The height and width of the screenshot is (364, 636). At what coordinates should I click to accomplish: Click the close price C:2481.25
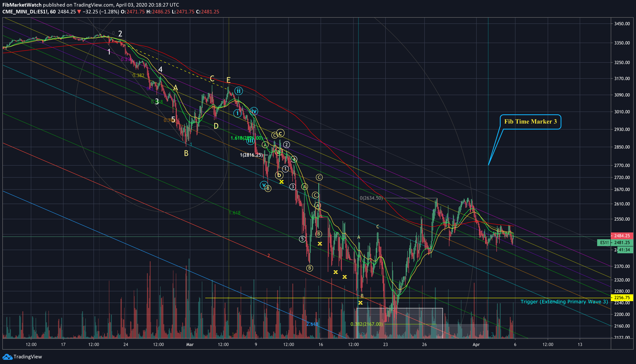click(x=207, y=12)
